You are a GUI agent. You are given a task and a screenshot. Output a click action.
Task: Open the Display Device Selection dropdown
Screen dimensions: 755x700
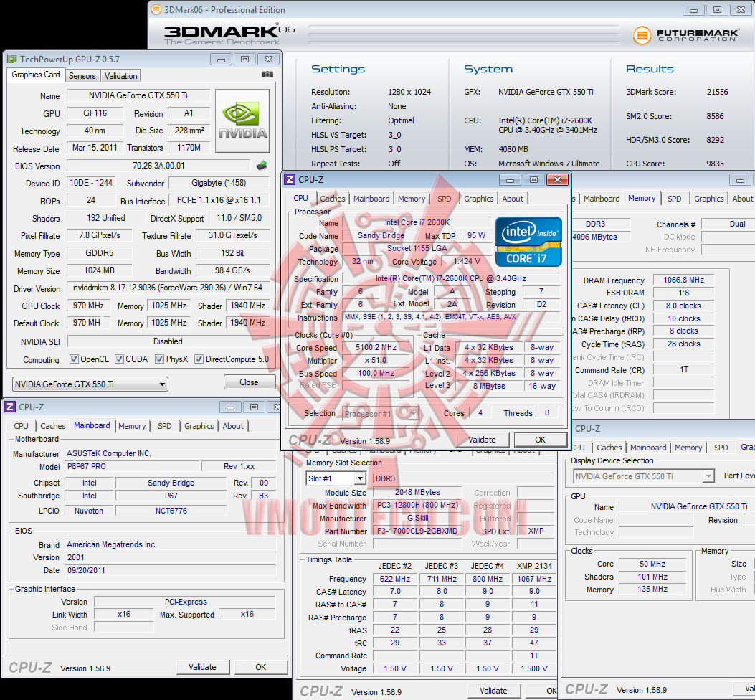(643, 476)
